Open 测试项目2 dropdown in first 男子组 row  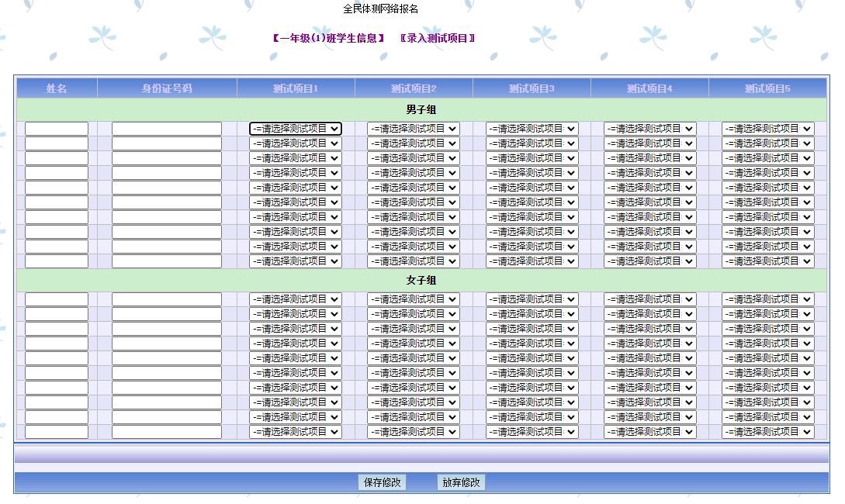(413, 129)
